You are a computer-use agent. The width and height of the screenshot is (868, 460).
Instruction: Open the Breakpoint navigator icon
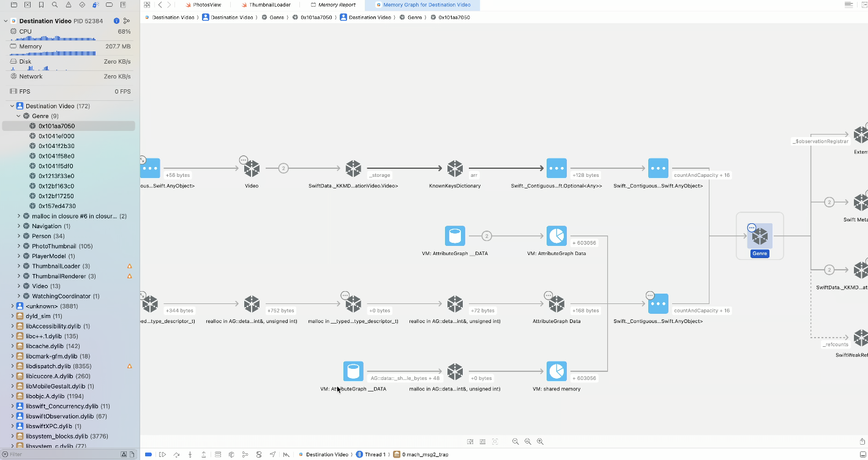[109, 4]
